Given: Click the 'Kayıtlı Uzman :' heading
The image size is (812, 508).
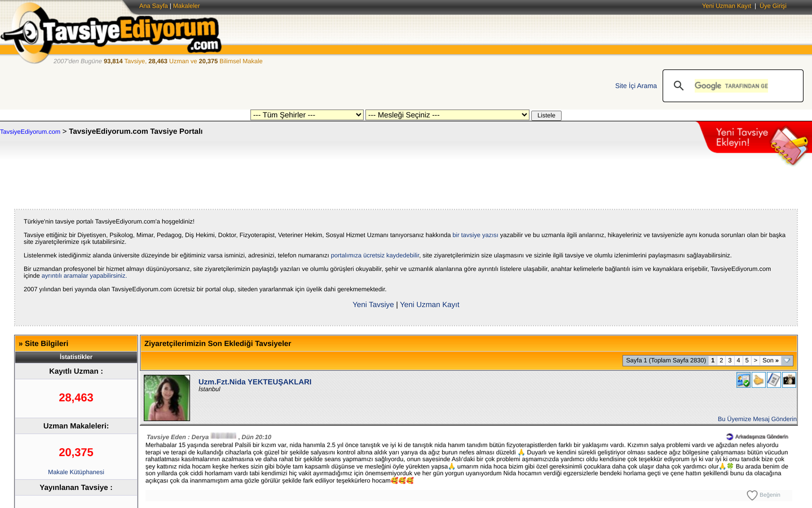Looking at the screenshot, I should click(x=76, y=371).
